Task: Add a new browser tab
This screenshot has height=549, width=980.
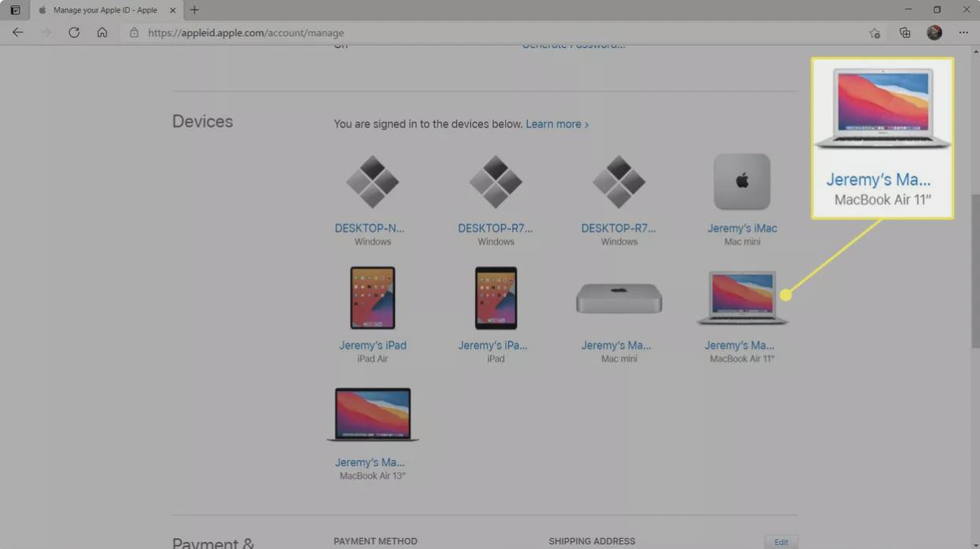Action: click(x=194, y=10)
